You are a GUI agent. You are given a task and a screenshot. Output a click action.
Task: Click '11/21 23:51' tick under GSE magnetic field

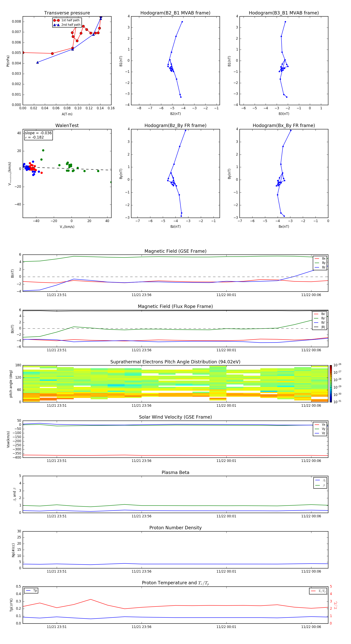click(57, 295)
